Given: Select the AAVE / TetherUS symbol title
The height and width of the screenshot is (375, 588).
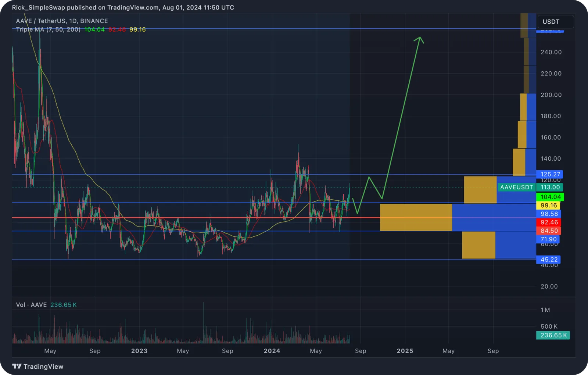Looking at the screenshot, I should (62, 21).
